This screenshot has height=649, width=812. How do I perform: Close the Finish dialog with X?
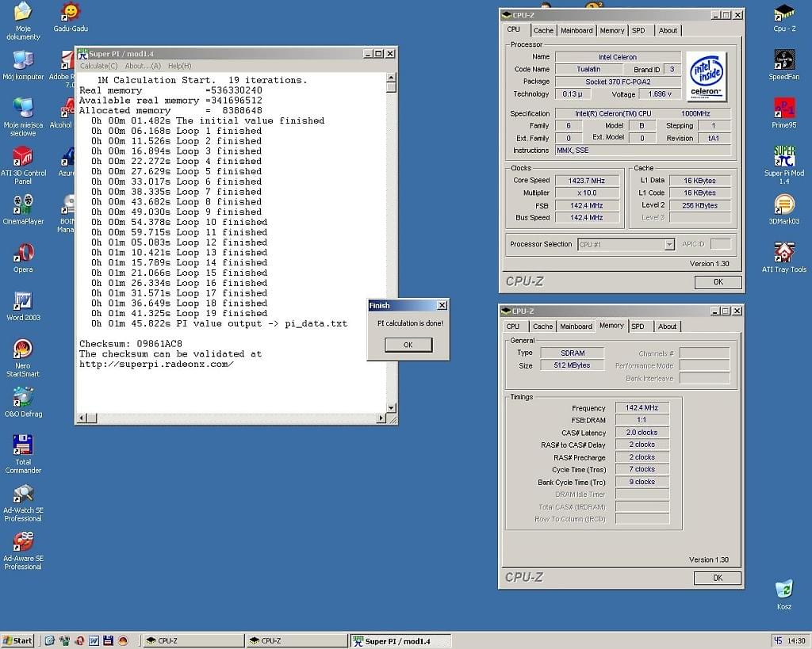(x=442, y=305)
